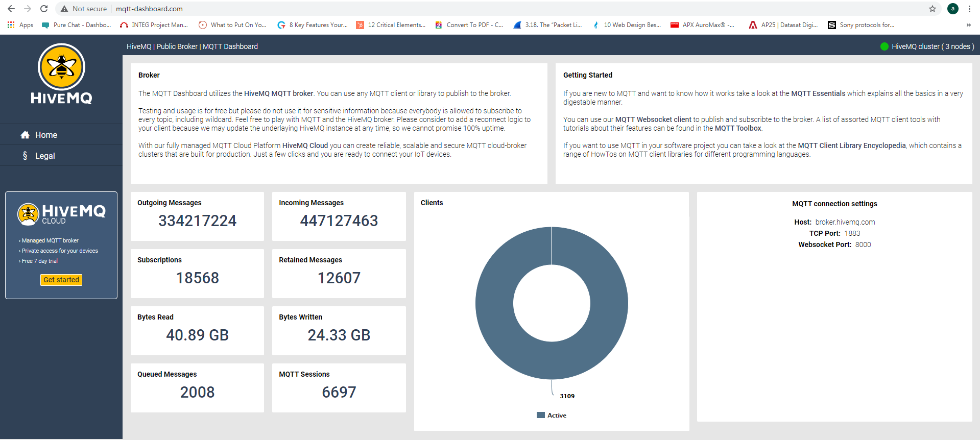
Task: Click the HiveMQ cluster (3 nodes) text
Action: tap(933, 46)
